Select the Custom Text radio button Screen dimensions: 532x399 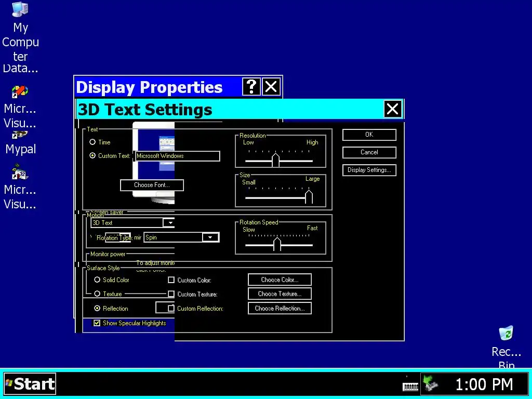click(x=92, y=156)
